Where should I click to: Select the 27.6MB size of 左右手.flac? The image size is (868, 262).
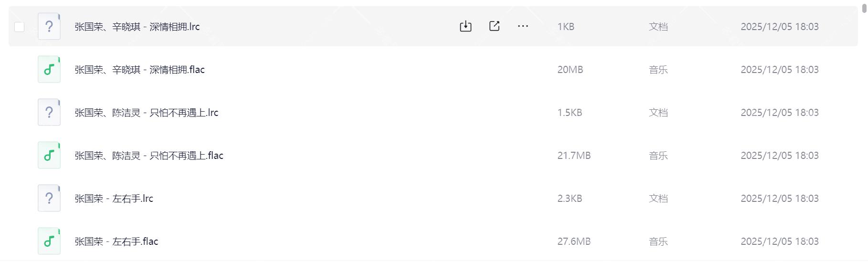coord(574,241)
